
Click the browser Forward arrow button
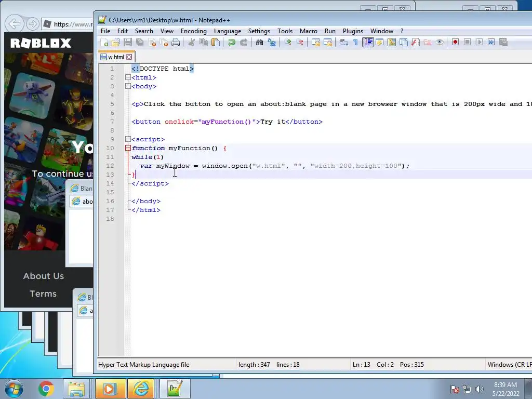(33, 24)
